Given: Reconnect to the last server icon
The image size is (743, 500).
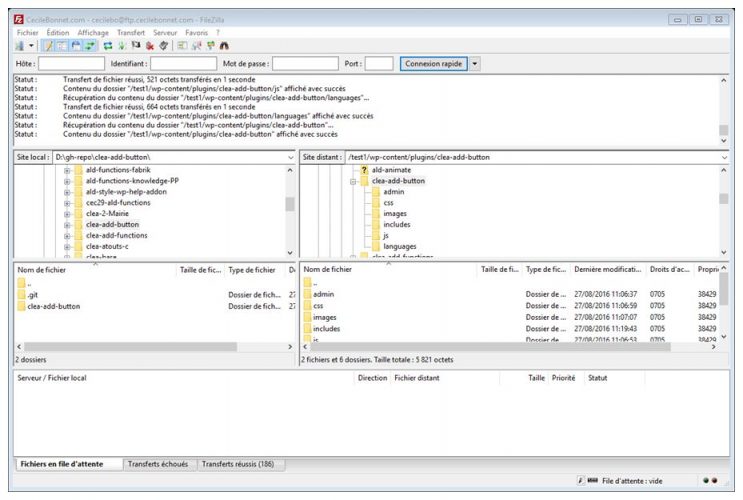Looking at the screenshot, I should (x=163, y=45).
